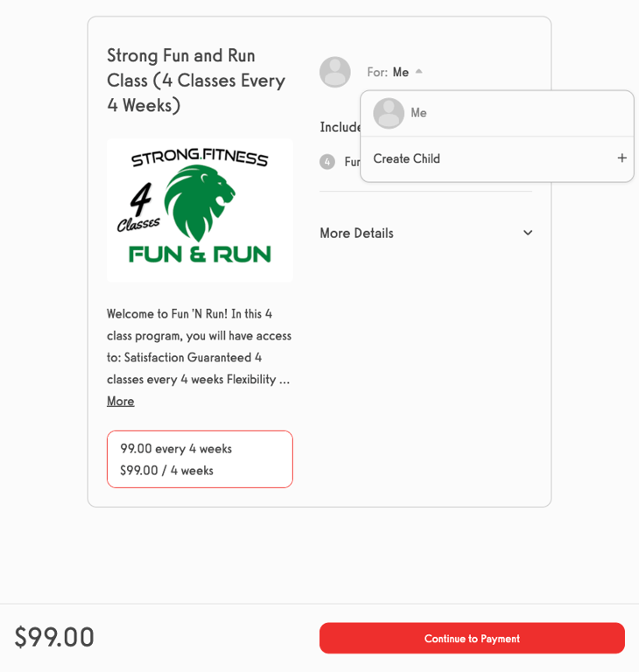Click the plus icon beside Create Child
Image resolution: width=639 pixels, height=672 pixels.
pos(621,158)
